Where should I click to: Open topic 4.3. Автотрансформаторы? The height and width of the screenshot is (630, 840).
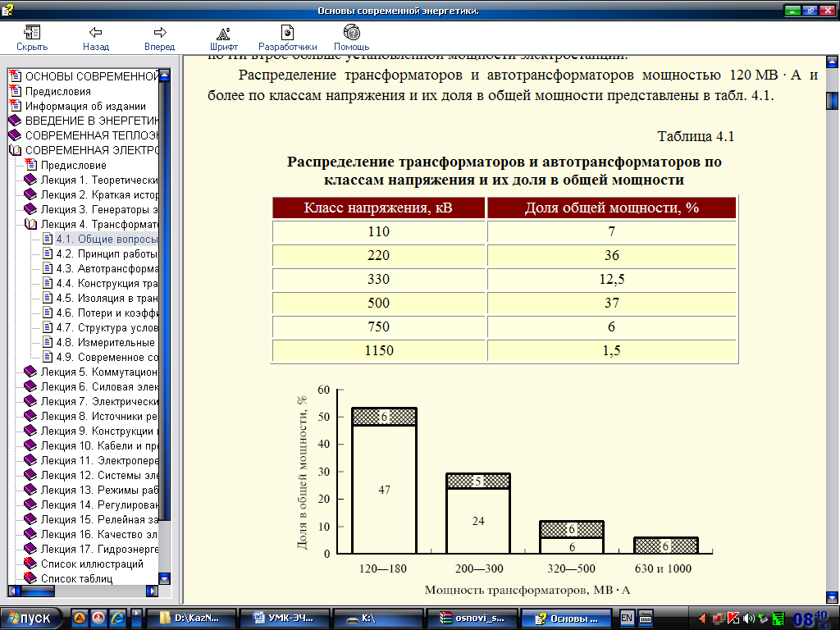107,268
